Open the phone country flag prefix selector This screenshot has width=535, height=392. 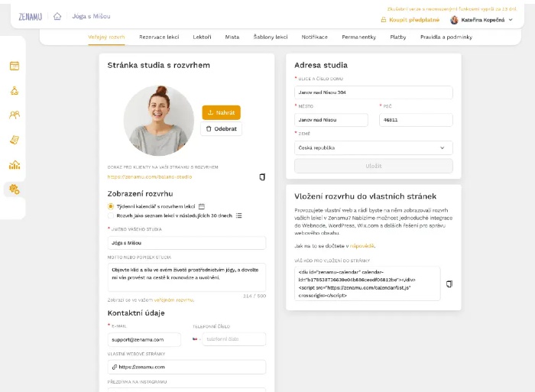pyautogui.click(x=196, y=339)
